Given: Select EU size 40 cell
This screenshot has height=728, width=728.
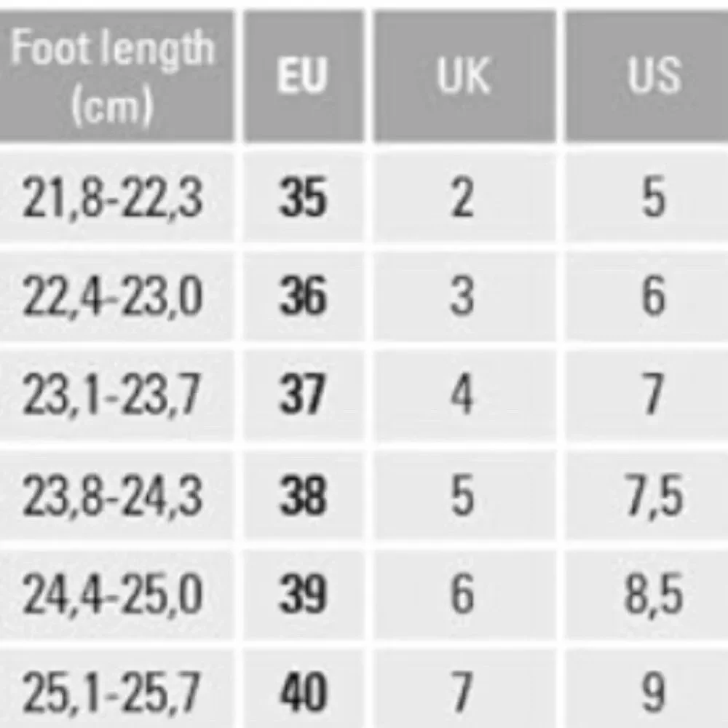Looking at the screenshot, I should [304, 689].
